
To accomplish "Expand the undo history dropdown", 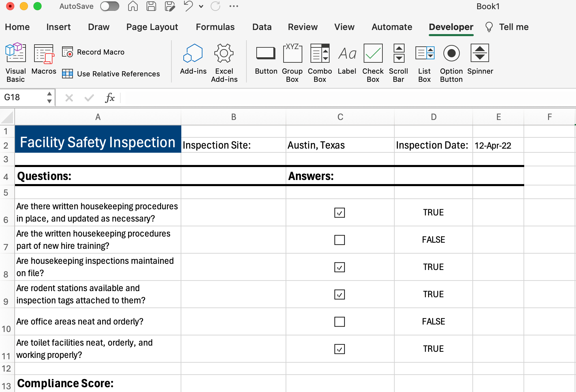I will (201, 6).
